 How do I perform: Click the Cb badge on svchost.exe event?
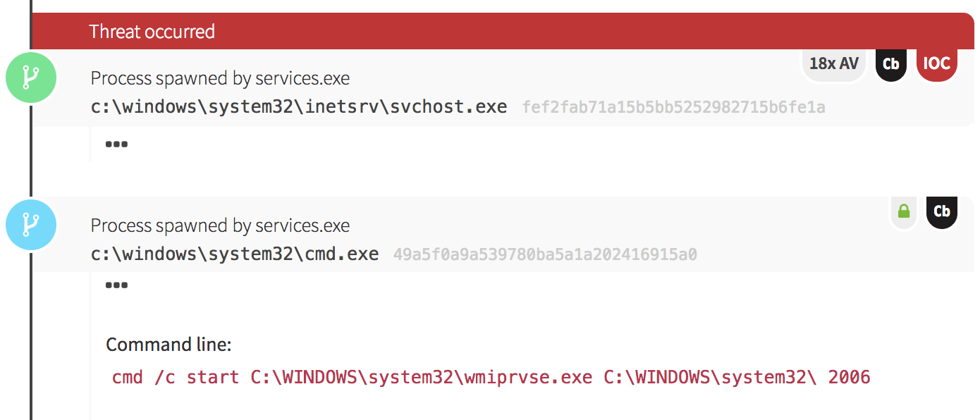pyautogui.click(x=891, y=63)
